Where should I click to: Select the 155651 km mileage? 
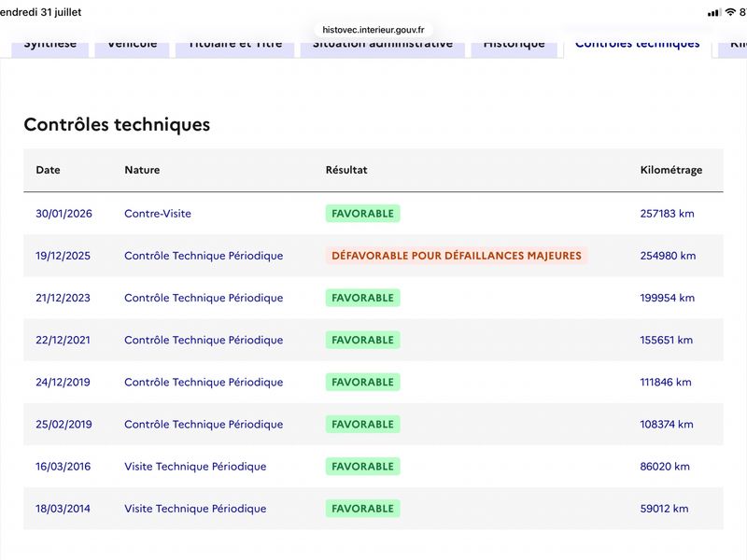coord(666,340)
